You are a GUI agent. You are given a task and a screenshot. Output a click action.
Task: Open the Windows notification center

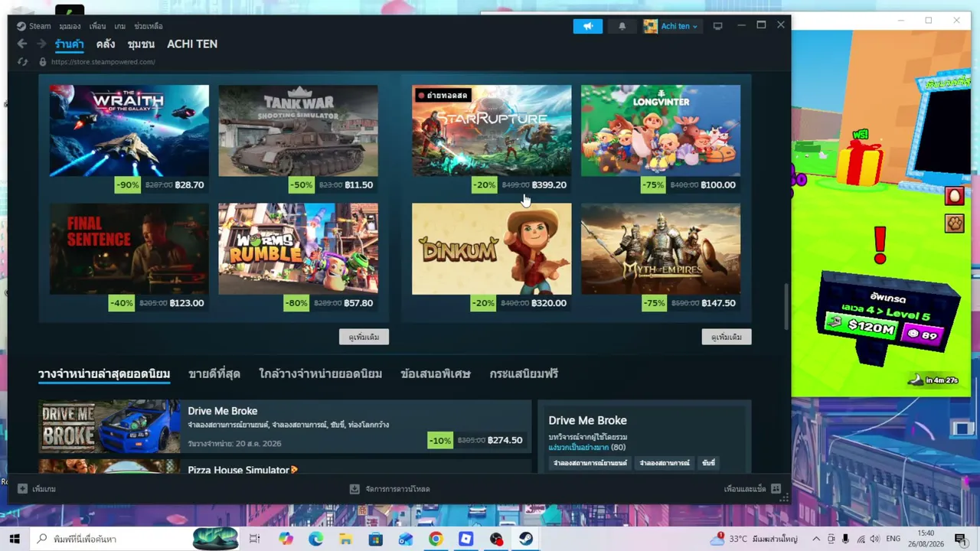960,539
